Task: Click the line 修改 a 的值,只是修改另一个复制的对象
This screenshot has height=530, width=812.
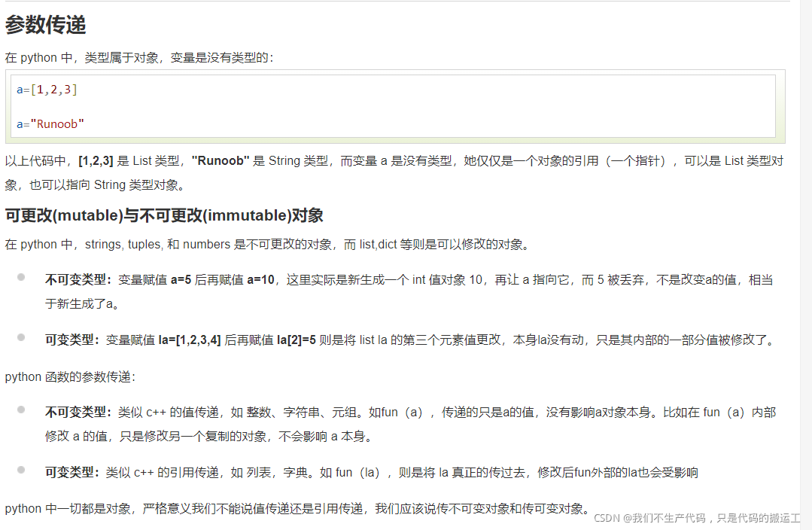Action: click(209, 436)
